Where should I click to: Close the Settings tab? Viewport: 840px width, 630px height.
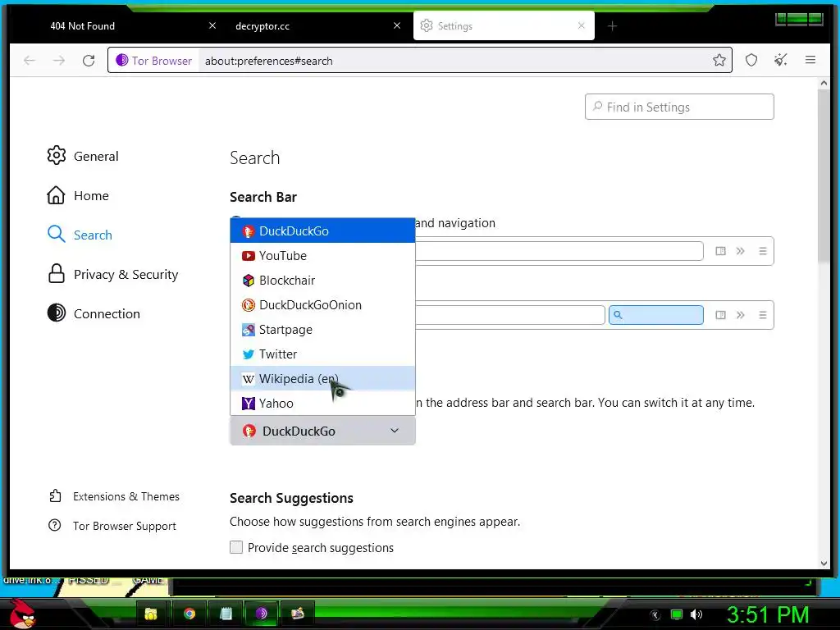(582, 25)
